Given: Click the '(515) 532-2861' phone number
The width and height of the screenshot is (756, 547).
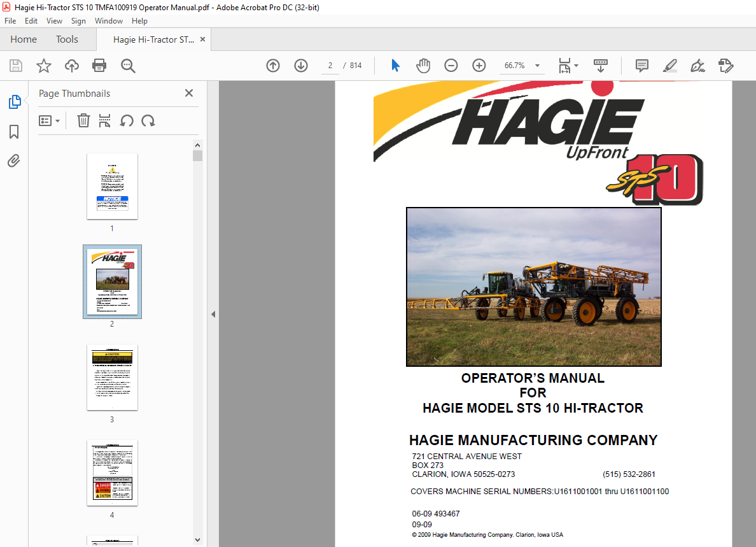Looking at the screenshot, I should pyautogui.click(x=629, y=474).
